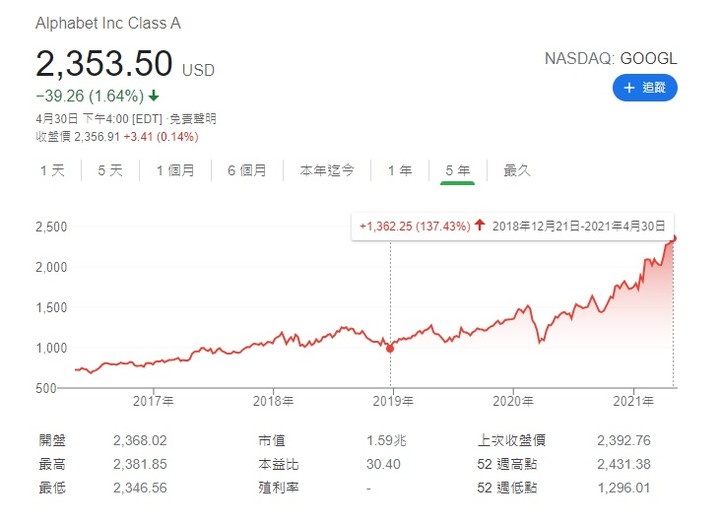Click the blue 追蹤 follow button
This screenshot has width=720, height=523.
[x=645, y=88]
